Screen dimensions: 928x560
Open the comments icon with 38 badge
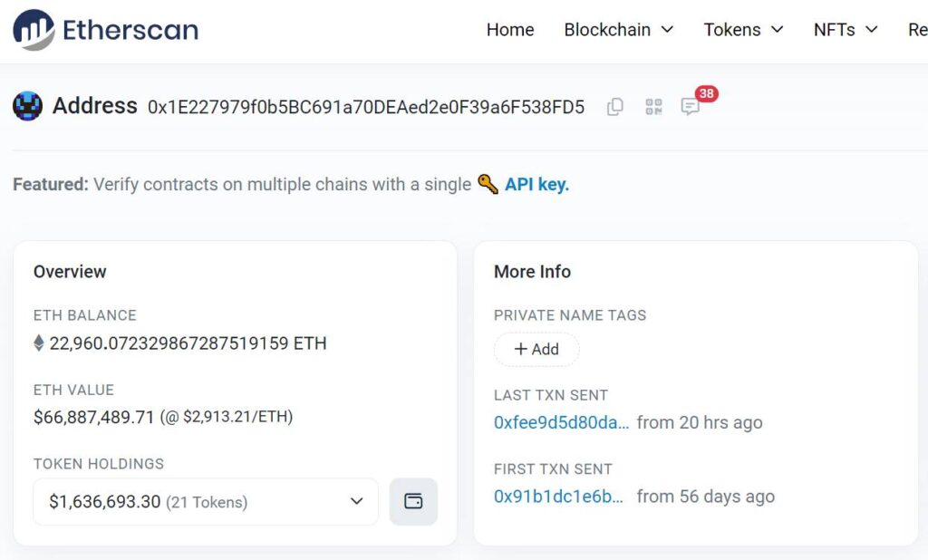pos(691,107)
